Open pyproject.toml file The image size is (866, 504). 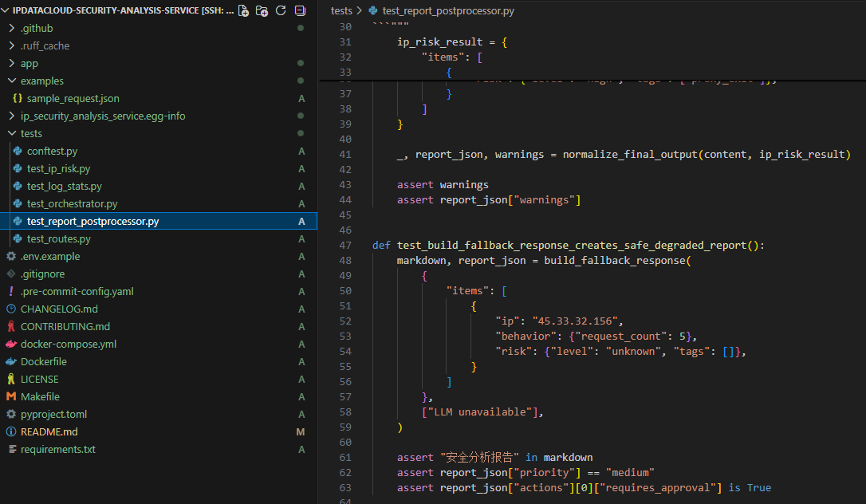pos(53,415)
